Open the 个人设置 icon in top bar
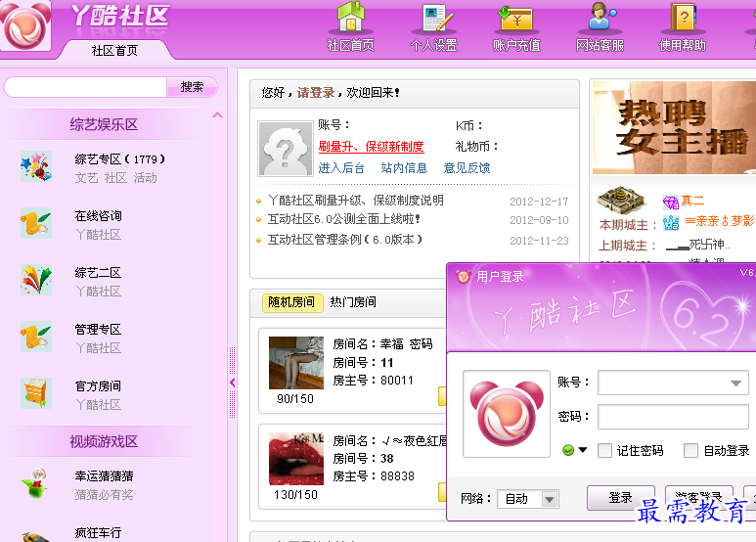The image size is (756, 542). pos(436,18)
